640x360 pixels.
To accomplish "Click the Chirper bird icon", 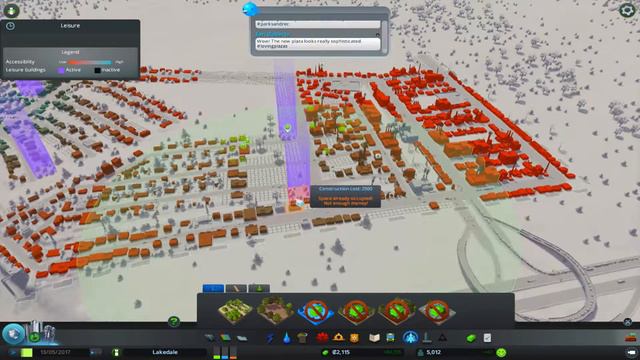I will (x=249, y=9).
